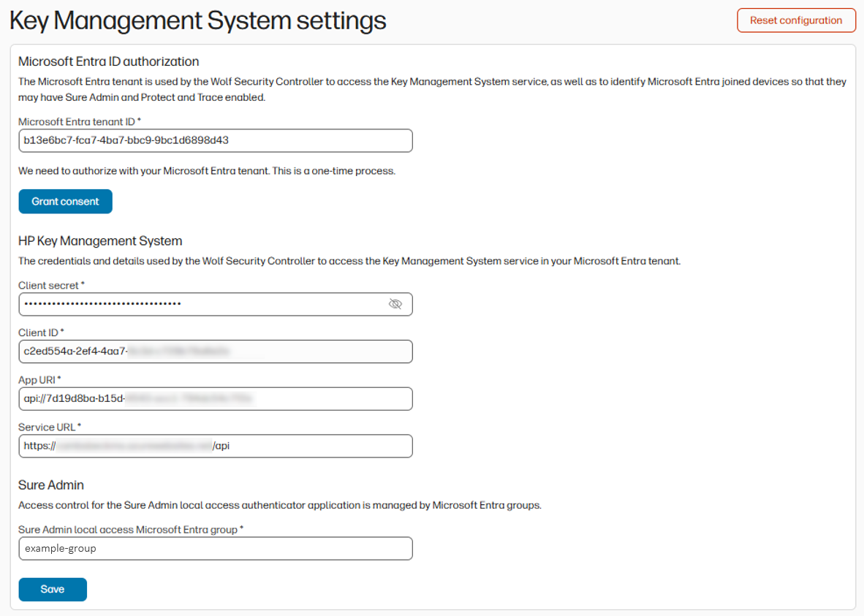Click the Sure Admin access control description

point(279,505)
